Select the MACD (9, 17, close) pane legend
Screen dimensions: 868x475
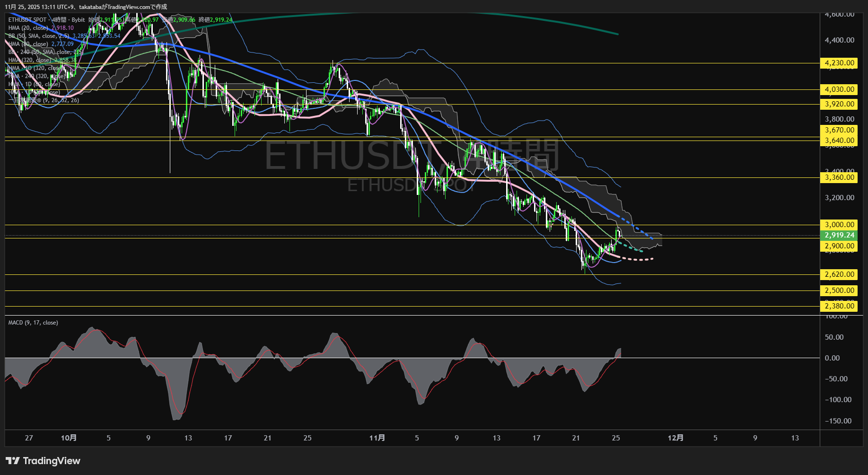pyautogui.click(x=32, y=322)
